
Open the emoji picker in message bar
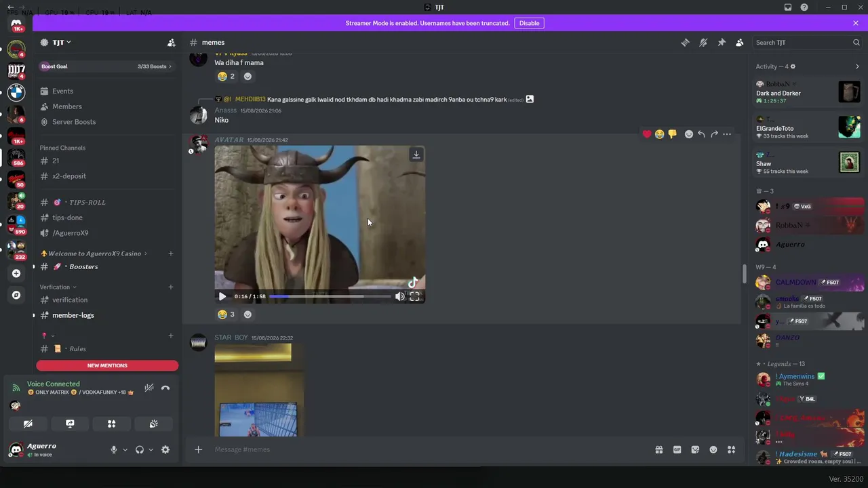pos(713,449)
